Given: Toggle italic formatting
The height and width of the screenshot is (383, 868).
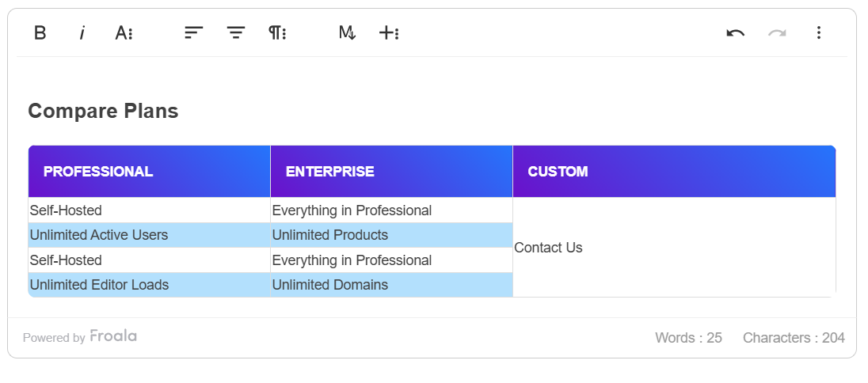Looking at the screenshot, I should point(82,32).
